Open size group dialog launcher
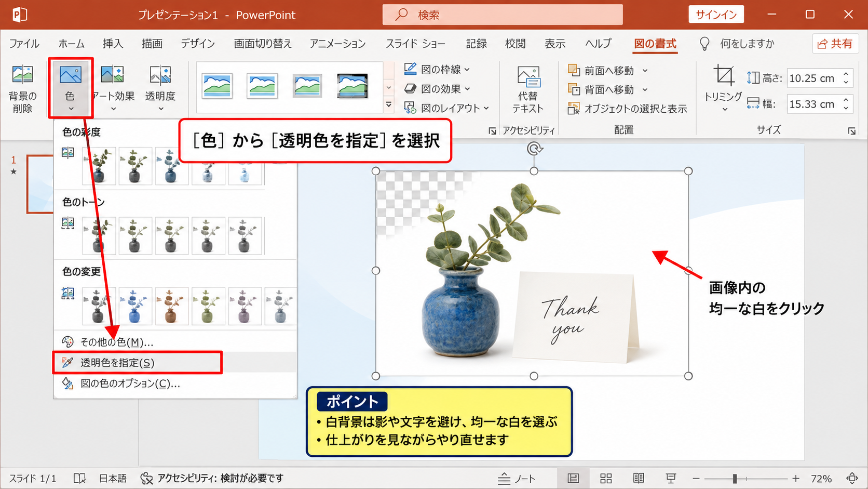The height and width of the screenshot is (489, 868). click(x=852, y=131)
